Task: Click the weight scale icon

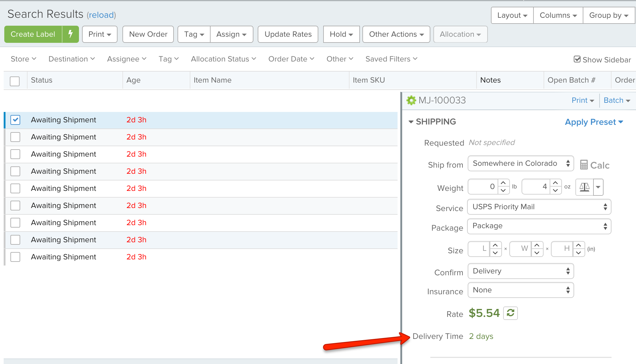Action: pyautogui.click(x=584, y=187)
